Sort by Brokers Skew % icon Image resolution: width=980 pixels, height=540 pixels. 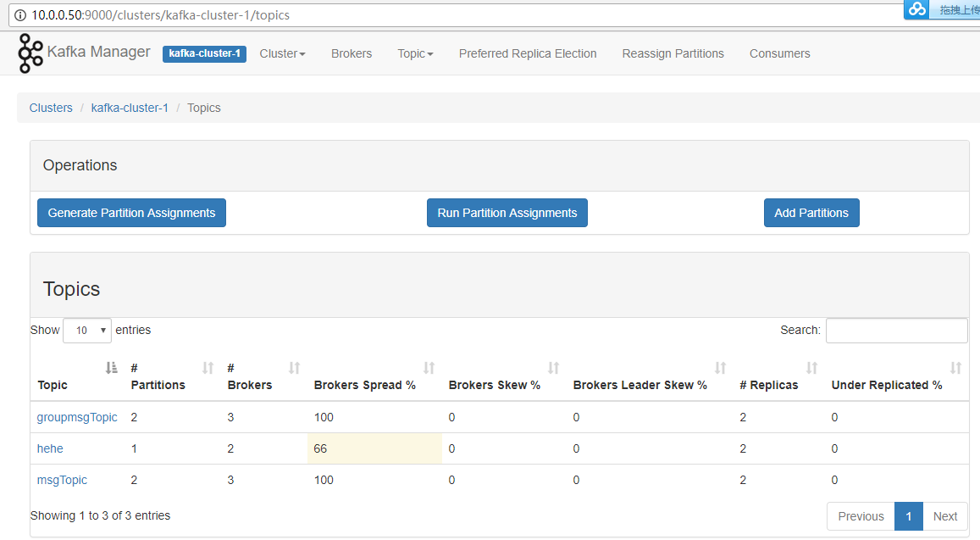tap(554, 368)
